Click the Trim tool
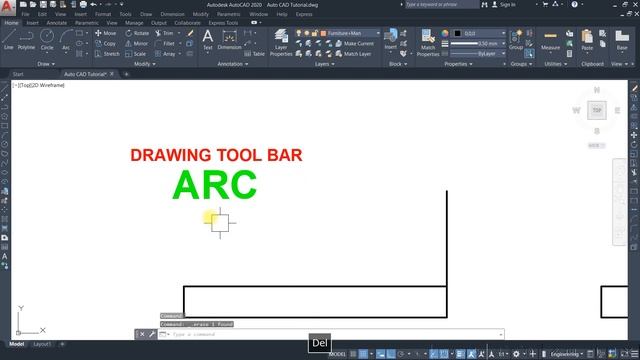Viewport: 640px width, 360px height. (x=164, y=33)
